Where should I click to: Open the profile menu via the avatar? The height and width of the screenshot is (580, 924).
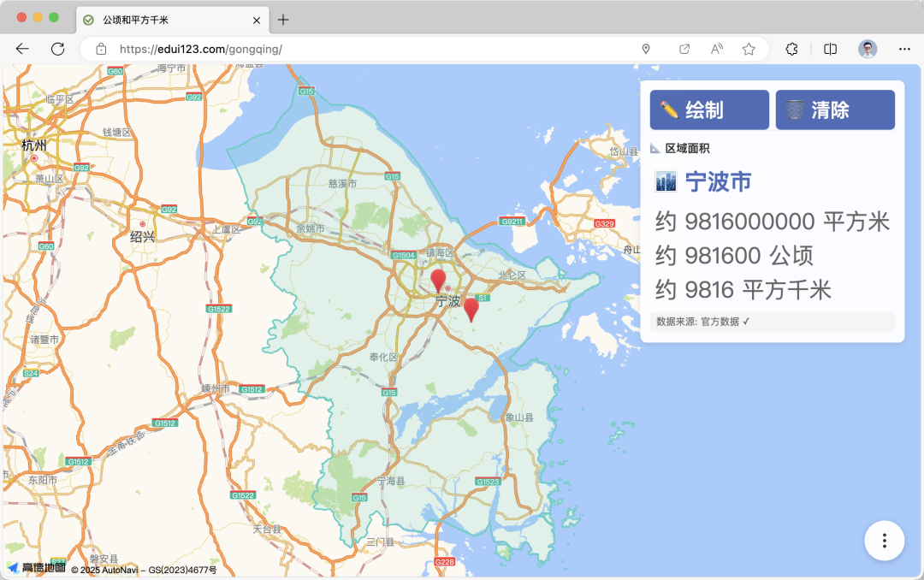coord(867,49)
